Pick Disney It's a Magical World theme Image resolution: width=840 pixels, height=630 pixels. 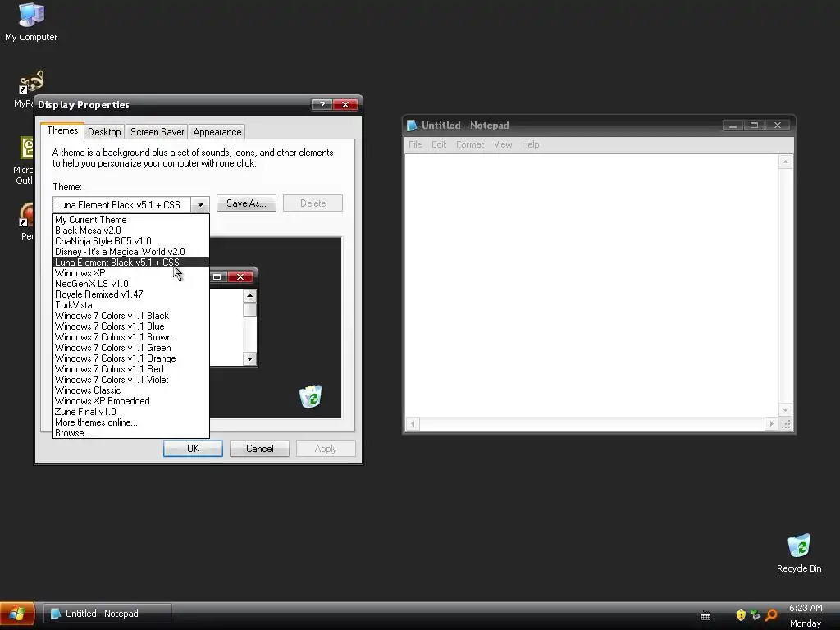(x=130, y=252)
